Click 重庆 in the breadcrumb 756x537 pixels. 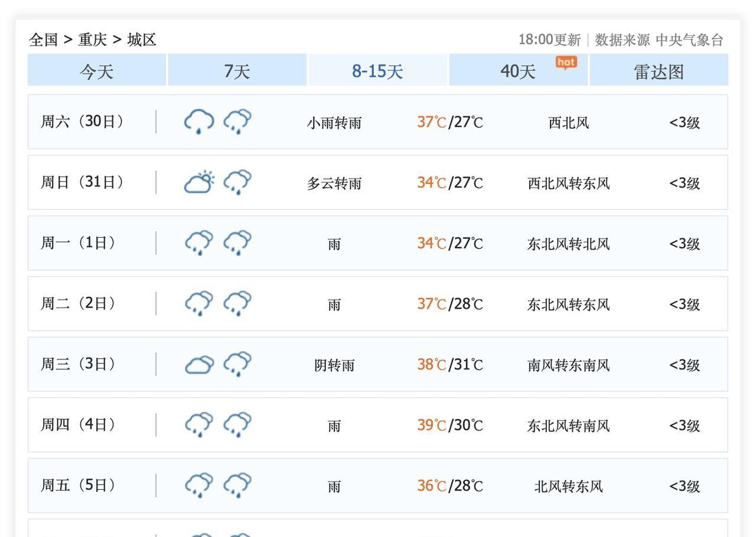coord(93,40)
